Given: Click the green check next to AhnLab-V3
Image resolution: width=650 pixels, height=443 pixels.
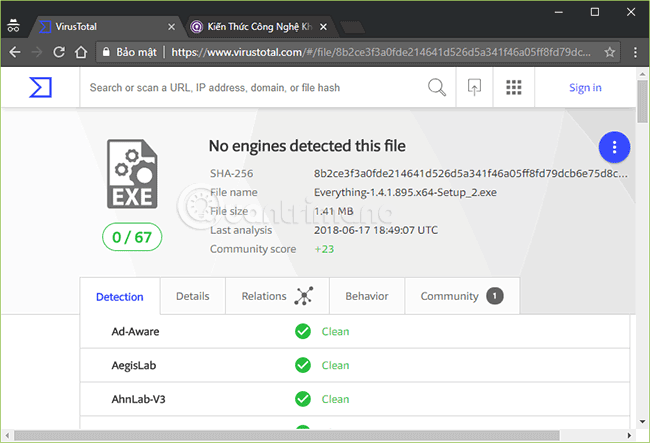Looking at the screenshot, I should (x=303, y=399).
